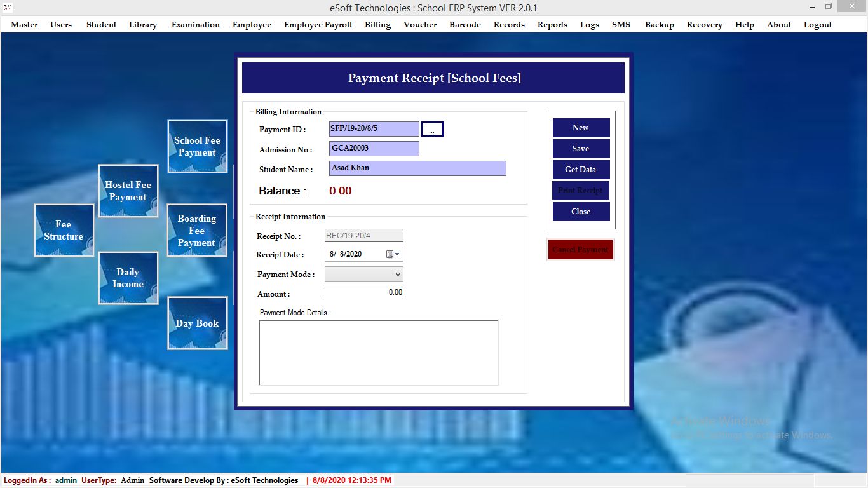
Task: Open the Boarding Fee Payment tile
Action: click(197, 230)
